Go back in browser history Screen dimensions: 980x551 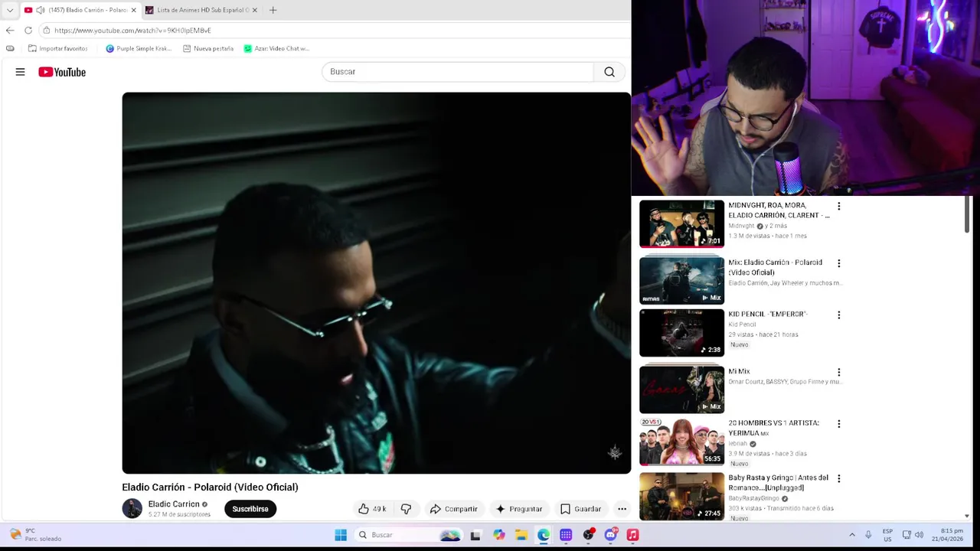click(x=9, y=30)
